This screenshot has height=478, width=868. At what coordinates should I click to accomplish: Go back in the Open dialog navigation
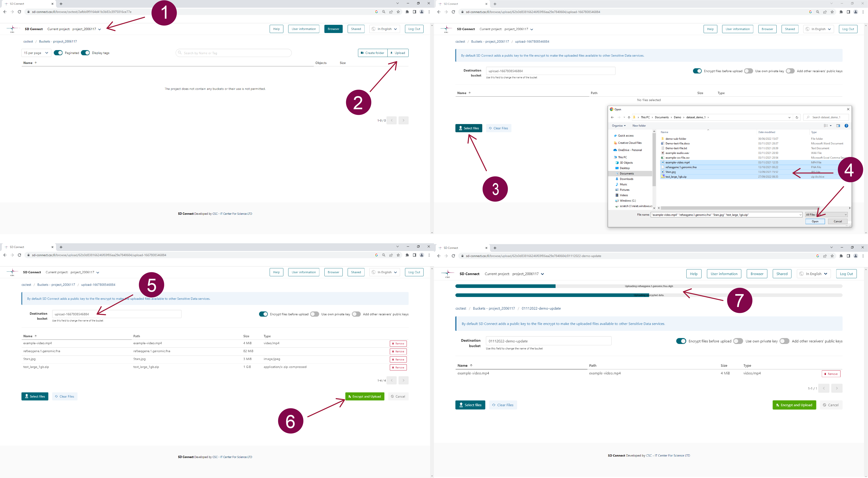point(612,117)
